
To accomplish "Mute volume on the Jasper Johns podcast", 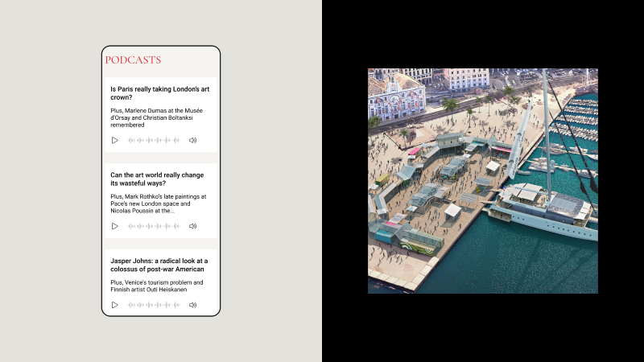I will [192, 305].
